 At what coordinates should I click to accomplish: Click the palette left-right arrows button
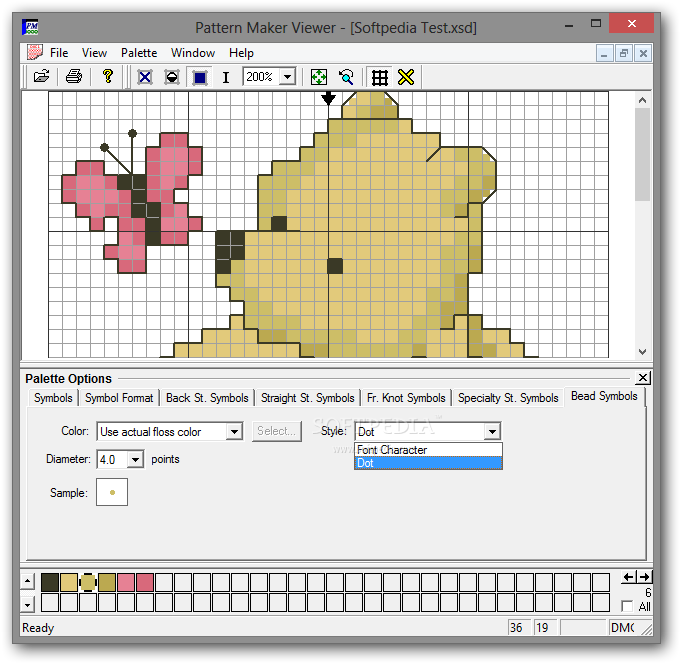tap(636, 577)
